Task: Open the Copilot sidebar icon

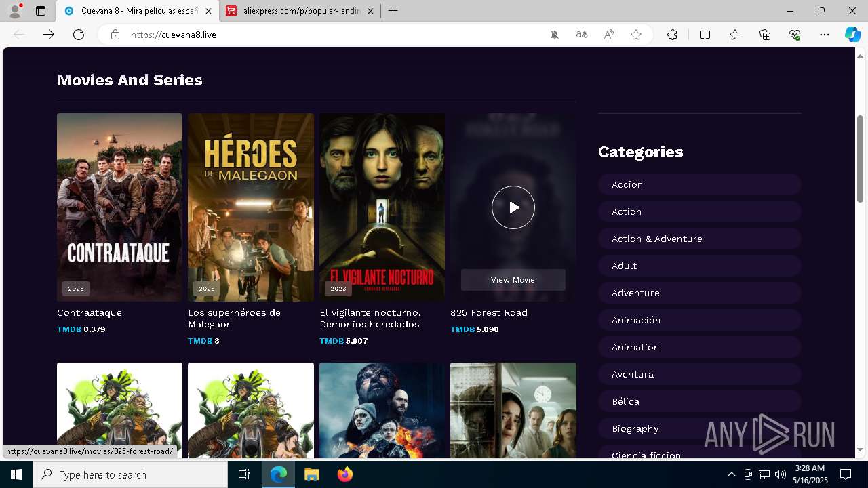Action: pyautogui.click(x=852, y=35)
